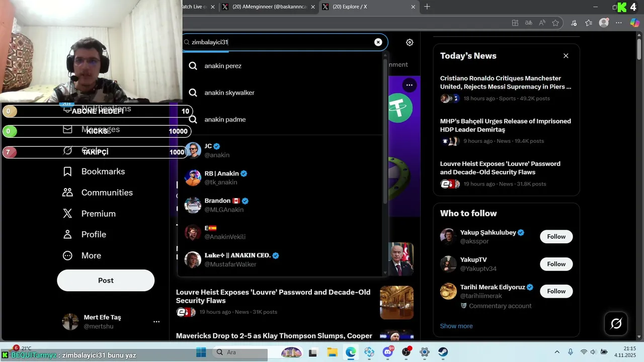
Task: Close the AMenginneer browser tab
Action: (x=313, y=7)
